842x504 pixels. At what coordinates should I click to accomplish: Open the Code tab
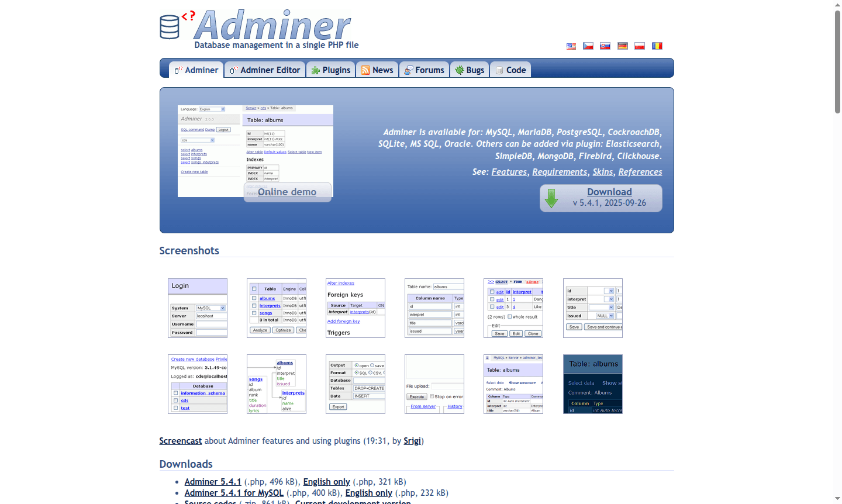point(510,70)
